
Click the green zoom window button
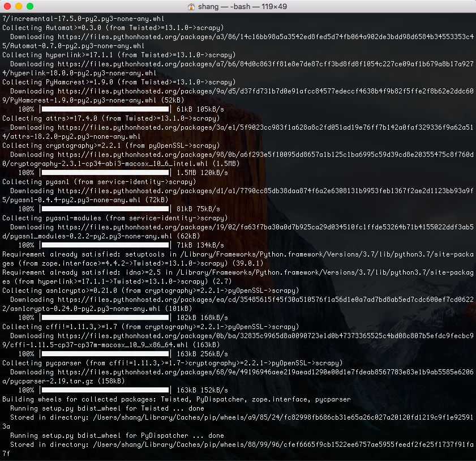(x=30, y=6)
